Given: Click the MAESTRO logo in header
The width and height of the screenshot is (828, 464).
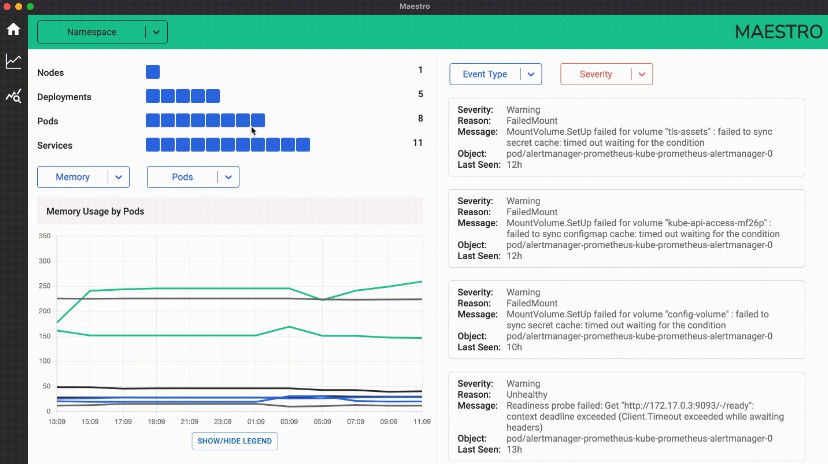Looking at the screenshot, I should (777, 32).
